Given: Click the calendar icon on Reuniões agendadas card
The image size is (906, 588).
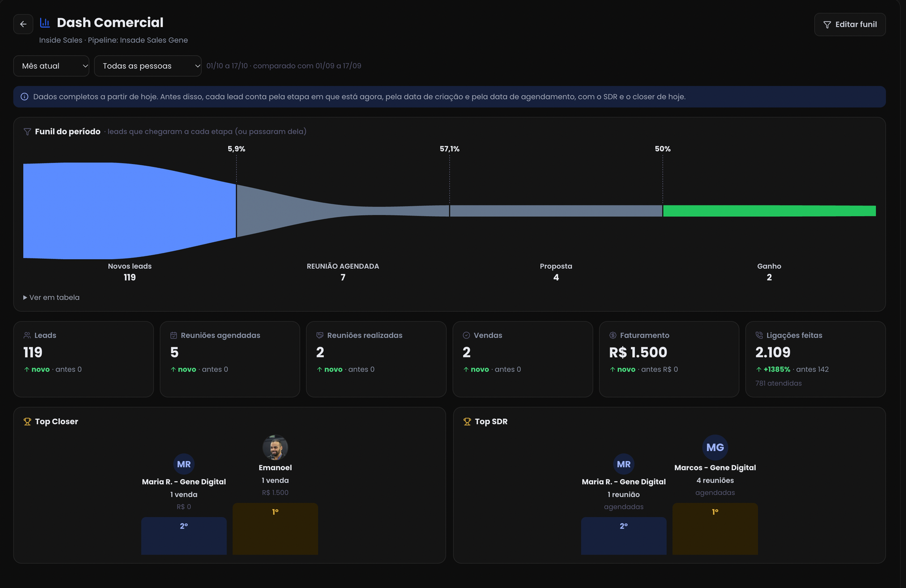Looking at the screenshot, I should pyautogui.click(x=174, y=335).
